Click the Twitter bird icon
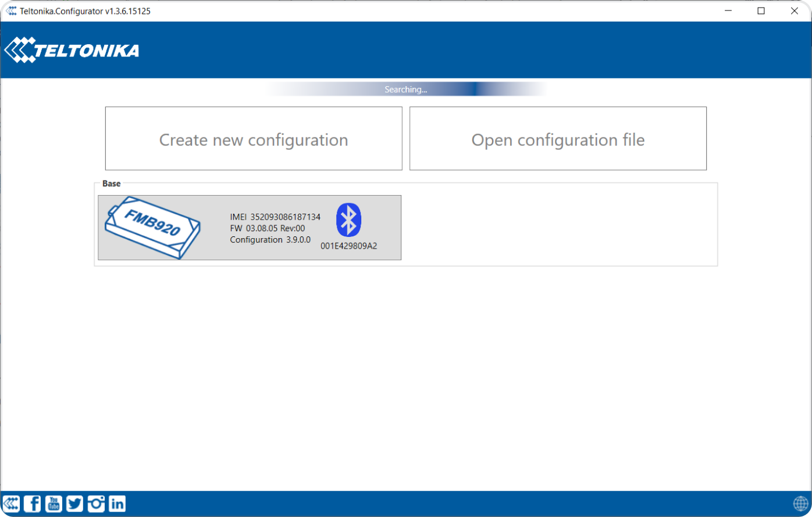The image size is (812, 517). (x=74, y=504)
